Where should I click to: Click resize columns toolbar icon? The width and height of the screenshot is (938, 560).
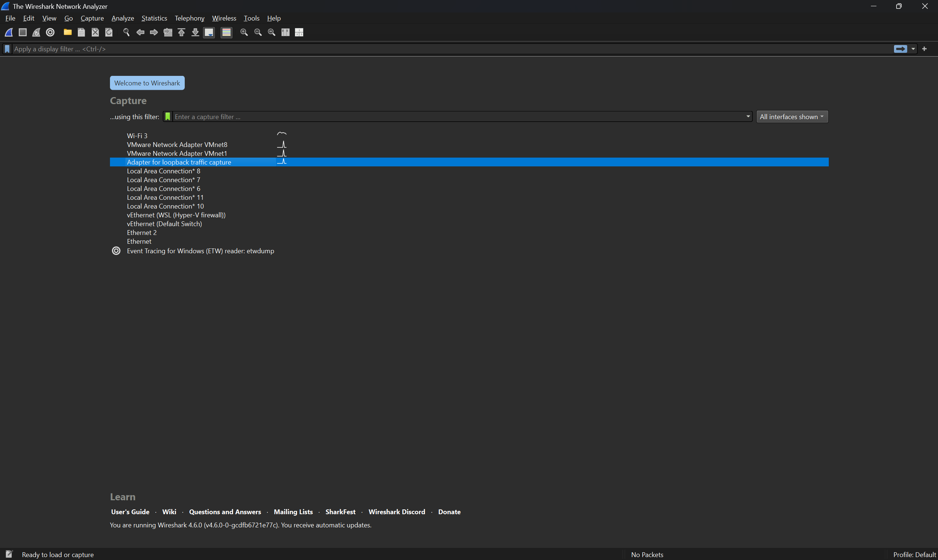[286, 33]
